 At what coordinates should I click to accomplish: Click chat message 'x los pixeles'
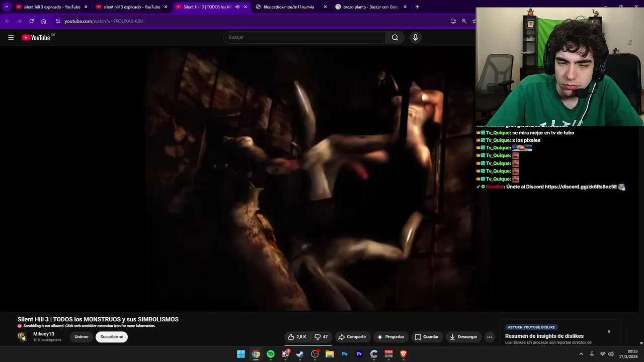point(526,140)
